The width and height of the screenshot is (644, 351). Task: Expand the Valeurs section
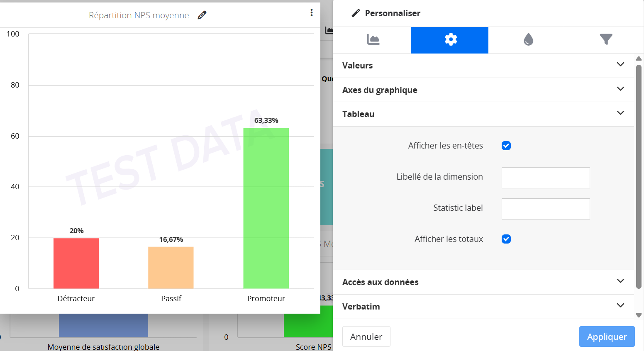pos(620,65)
